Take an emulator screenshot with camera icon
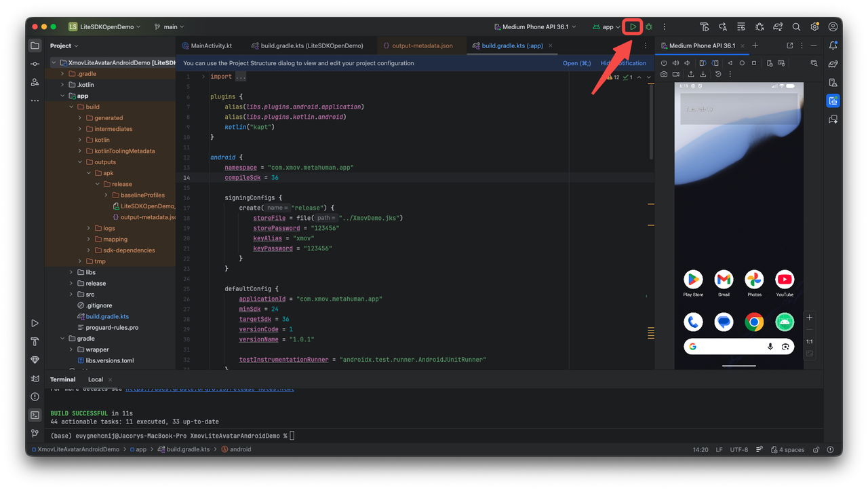 (664, 74)
